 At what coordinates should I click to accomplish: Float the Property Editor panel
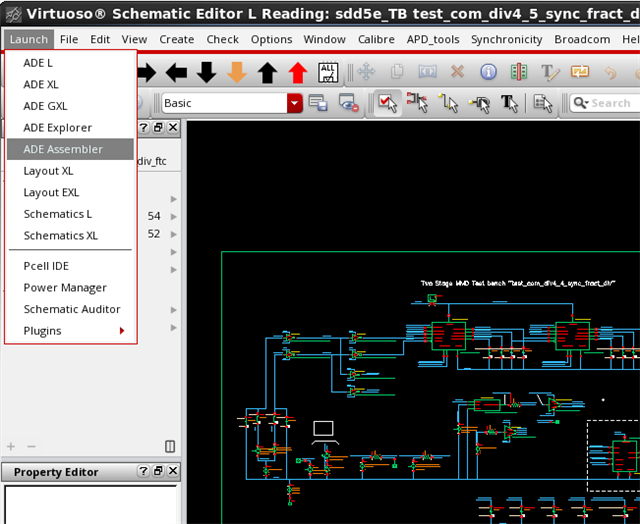pyautogui.click(x=158, y=471)
